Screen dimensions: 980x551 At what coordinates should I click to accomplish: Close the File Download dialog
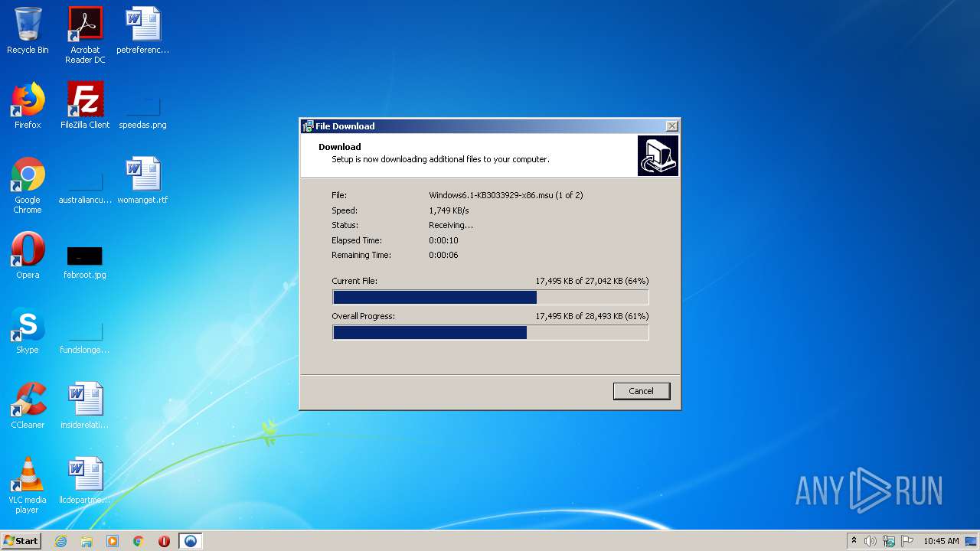point(671,126)
